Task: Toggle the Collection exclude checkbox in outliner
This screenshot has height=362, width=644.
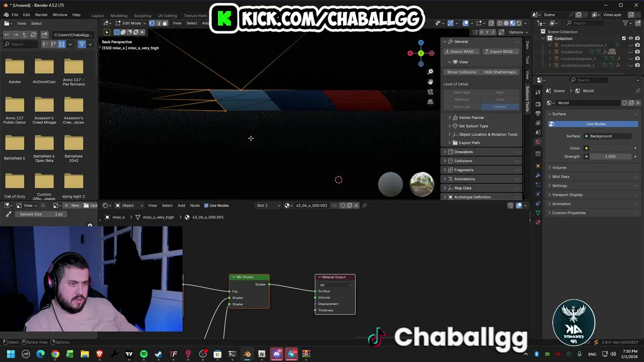Action: coord(624,38)
